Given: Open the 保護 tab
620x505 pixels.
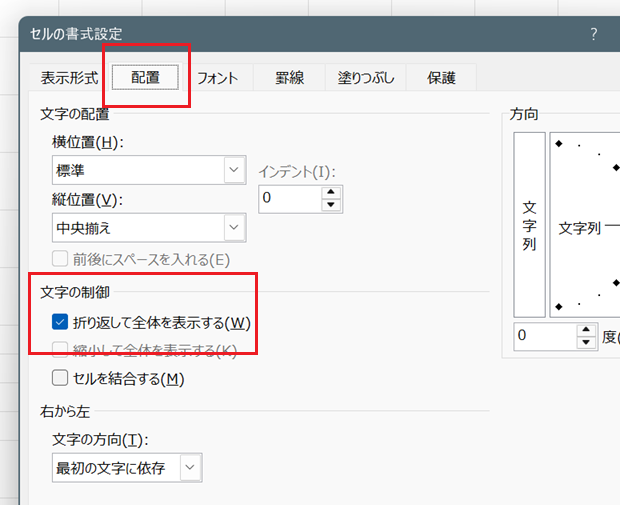Looking at the screenshot, I should [x=441, y=78].
